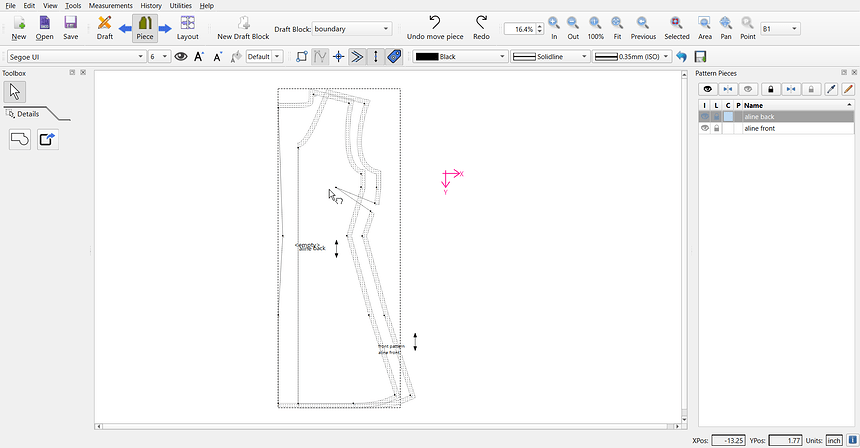Viewport: 860px width, 448px height.
Task: Open the History menu
Action: [x=151, y=5]
